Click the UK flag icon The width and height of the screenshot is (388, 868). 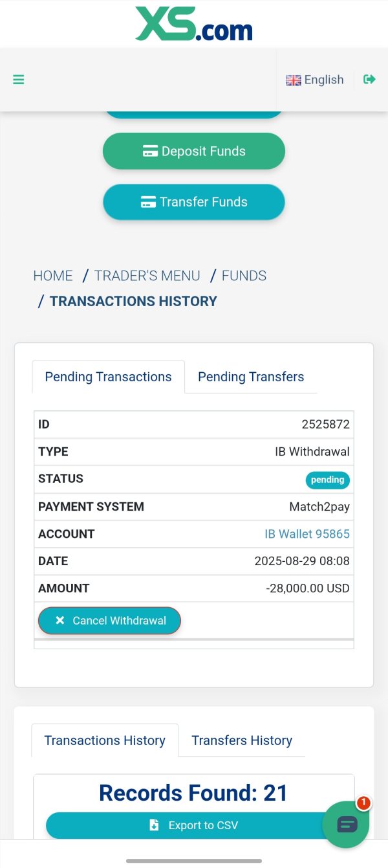click(x=294, y=80)
